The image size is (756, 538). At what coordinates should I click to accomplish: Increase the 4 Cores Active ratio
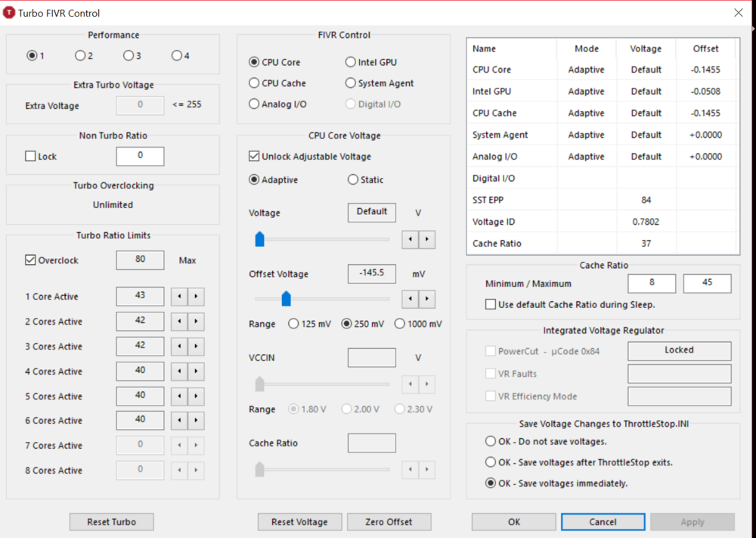point(196,372)
